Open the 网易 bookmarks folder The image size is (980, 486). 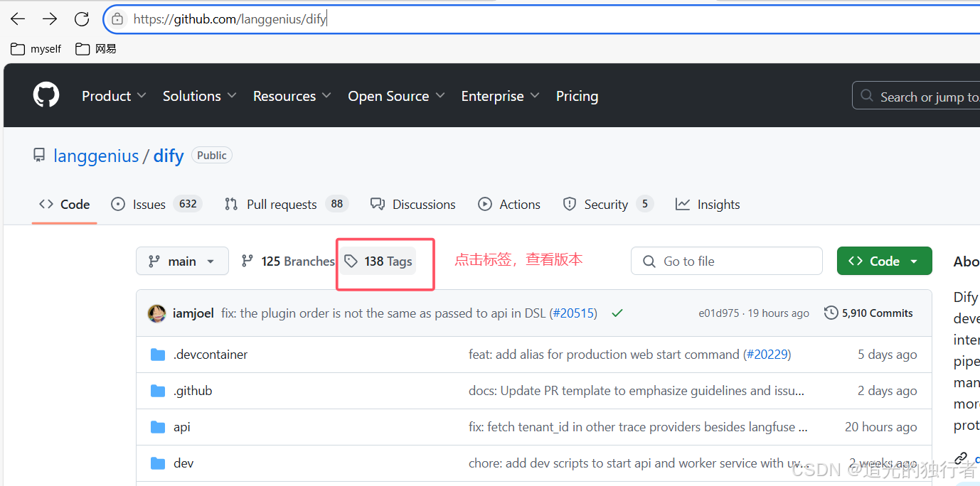coord(96,49)
